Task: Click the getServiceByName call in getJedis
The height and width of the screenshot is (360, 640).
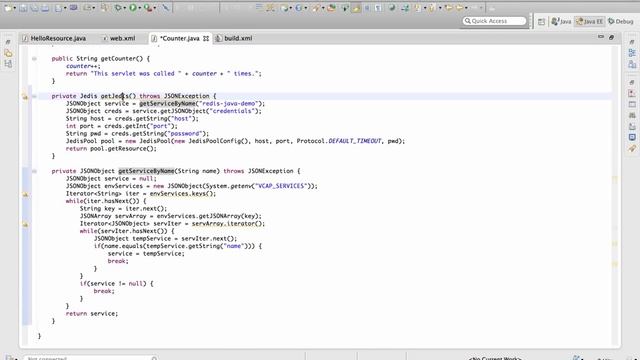Action: 167,104
